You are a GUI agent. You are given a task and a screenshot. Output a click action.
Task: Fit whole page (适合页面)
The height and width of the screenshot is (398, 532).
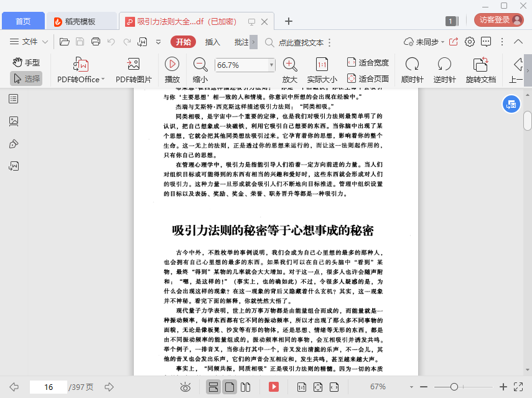368,78
